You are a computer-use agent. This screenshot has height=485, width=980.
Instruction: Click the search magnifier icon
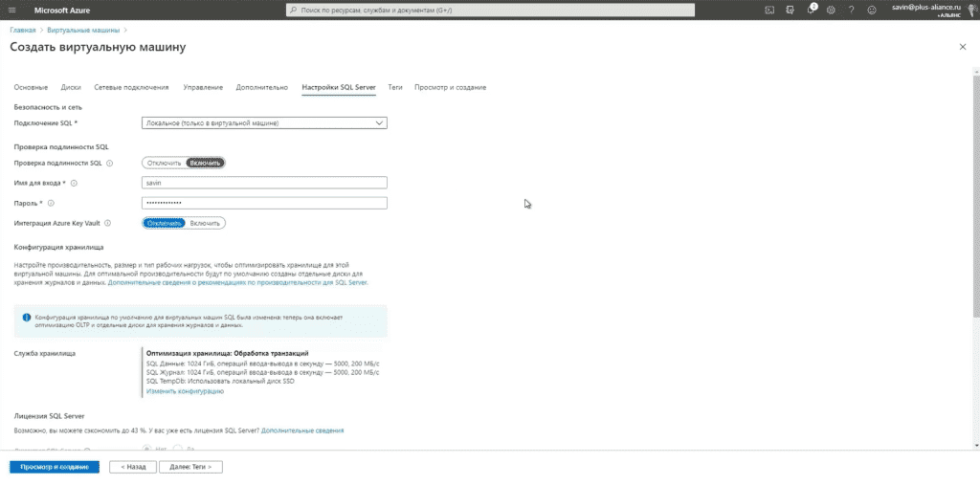click(295, 10)
